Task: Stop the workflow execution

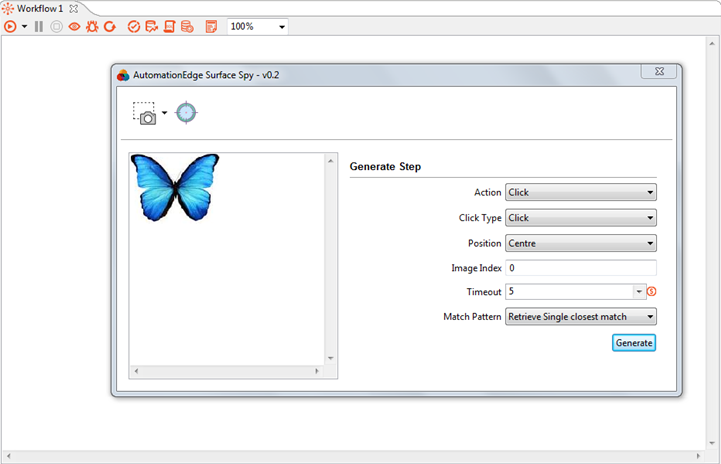Action: click(x=57, y=27)
